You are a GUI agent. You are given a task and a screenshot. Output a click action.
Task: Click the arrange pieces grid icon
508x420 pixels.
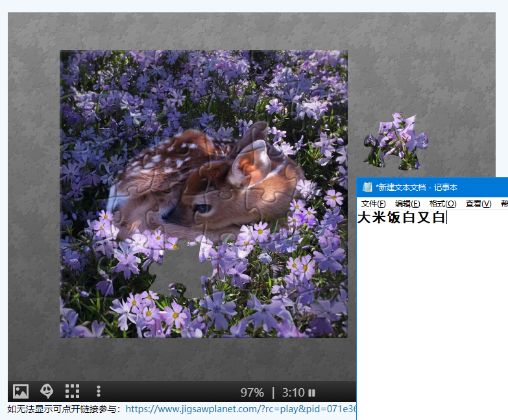point(72,391)
